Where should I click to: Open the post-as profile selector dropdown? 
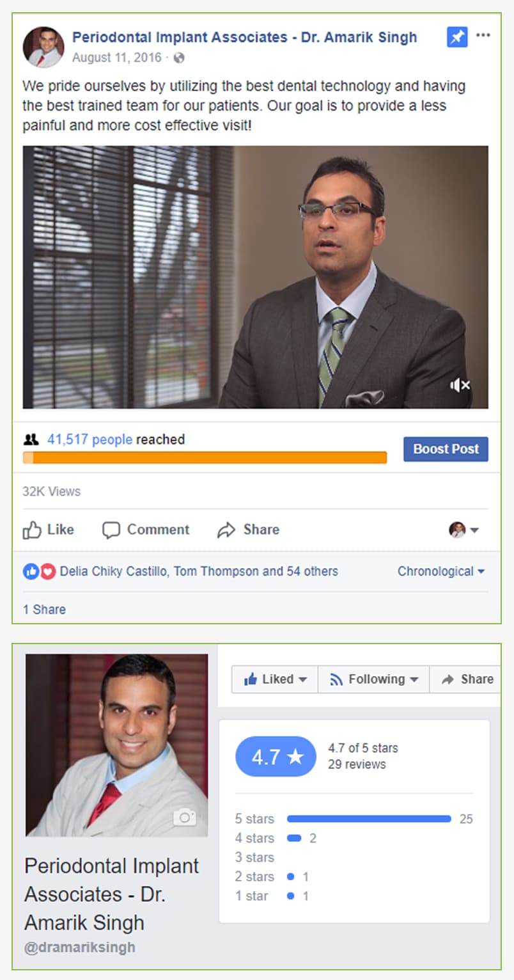click(x=464, y=530)
